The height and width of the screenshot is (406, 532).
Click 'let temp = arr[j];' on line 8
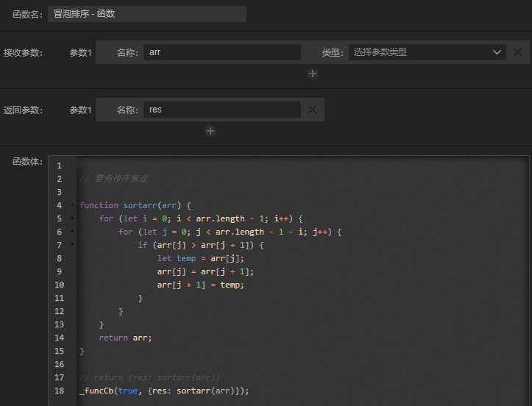click(201, 258)
